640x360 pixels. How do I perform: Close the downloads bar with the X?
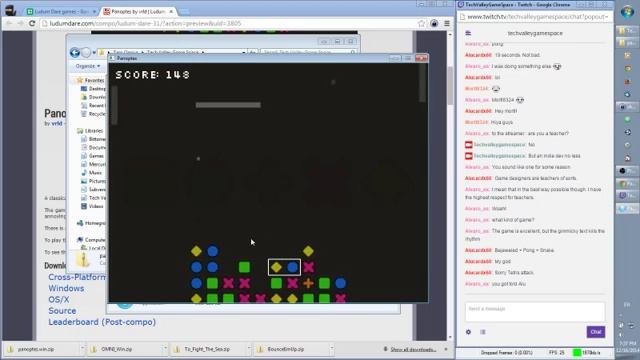(x=446, y=349)
